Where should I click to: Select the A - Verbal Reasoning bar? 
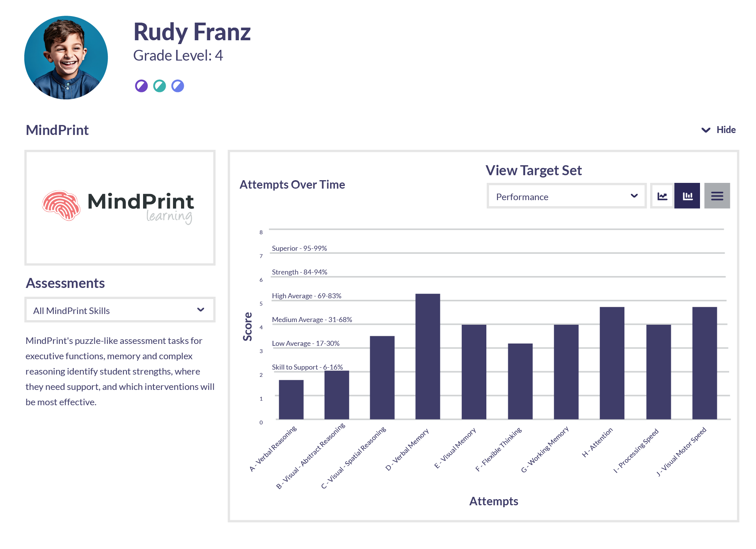(x=291, y=399)
